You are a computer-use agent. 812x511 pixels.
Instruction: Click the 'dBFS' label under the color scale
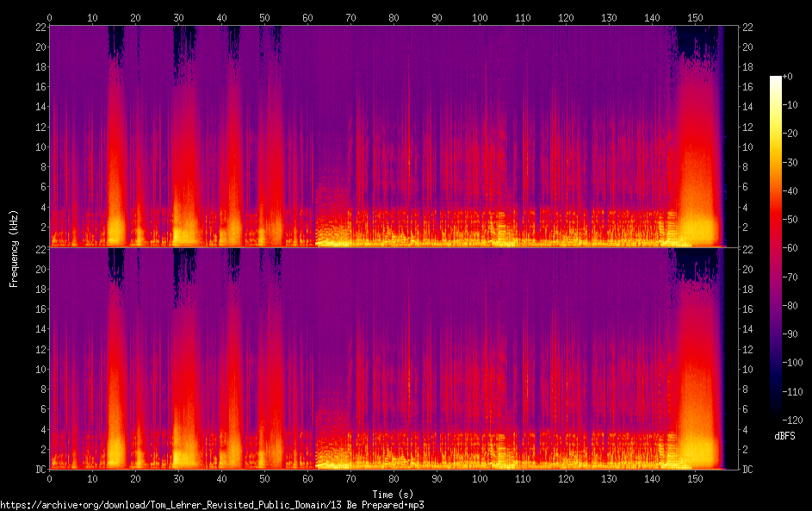(784, 436)
